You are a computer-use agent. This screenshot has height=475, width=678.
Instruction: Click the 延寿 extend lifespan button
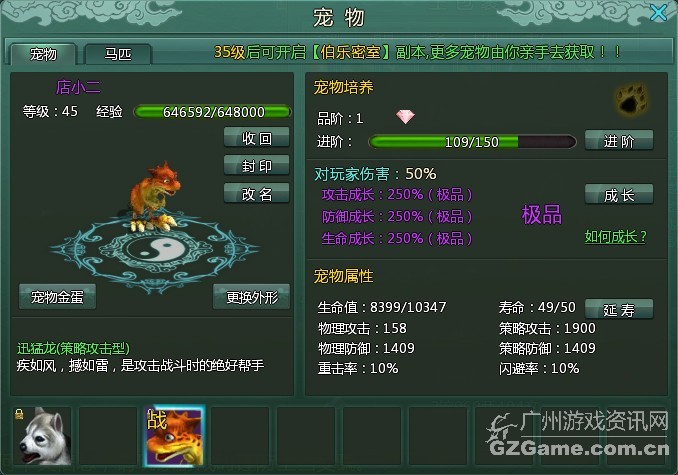619,309
